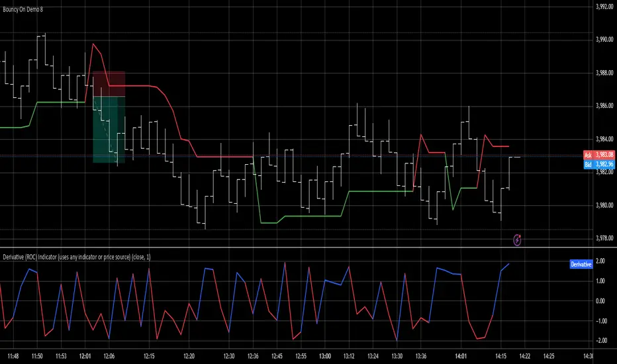617x364 pixels.
Task: Click the 14:22 time axis label
Action: coord(525,356)
